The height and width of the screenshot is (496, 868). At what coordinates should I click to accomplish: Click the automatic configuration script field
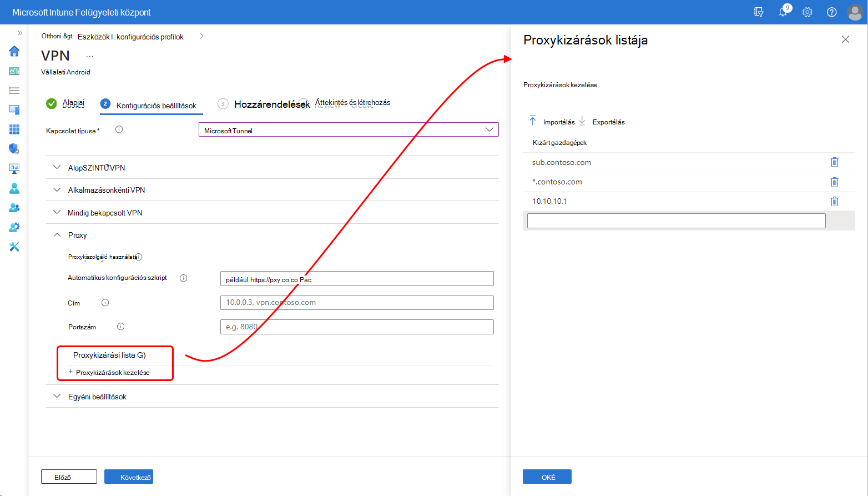(x=357, y=278)
